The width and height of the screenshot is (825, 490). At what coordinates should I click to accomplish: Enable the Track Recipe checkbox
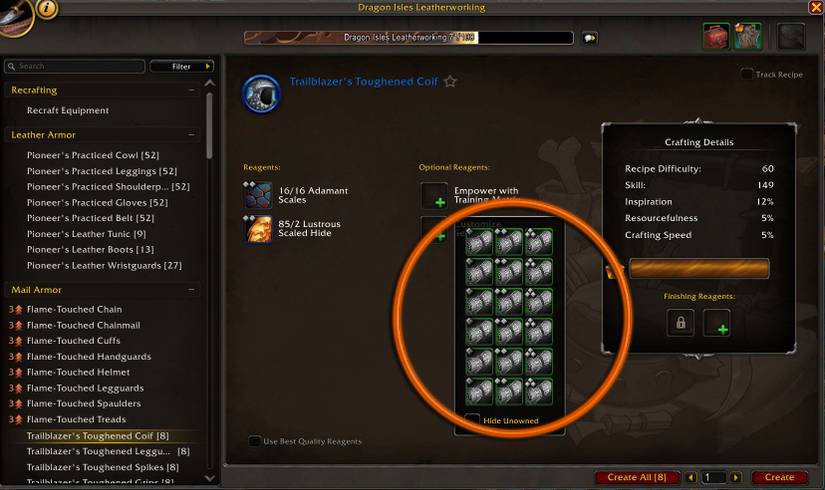(x=746, y=74)
